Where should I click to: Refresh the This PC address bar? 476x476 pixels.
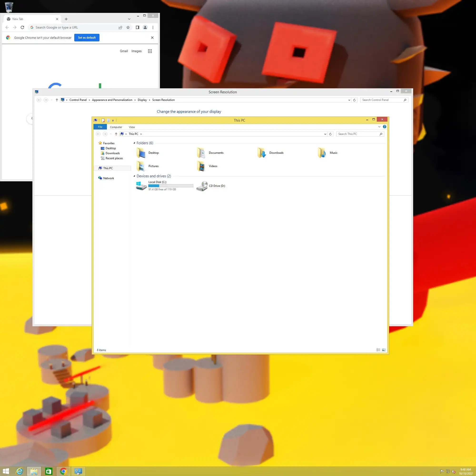(330, 134)
